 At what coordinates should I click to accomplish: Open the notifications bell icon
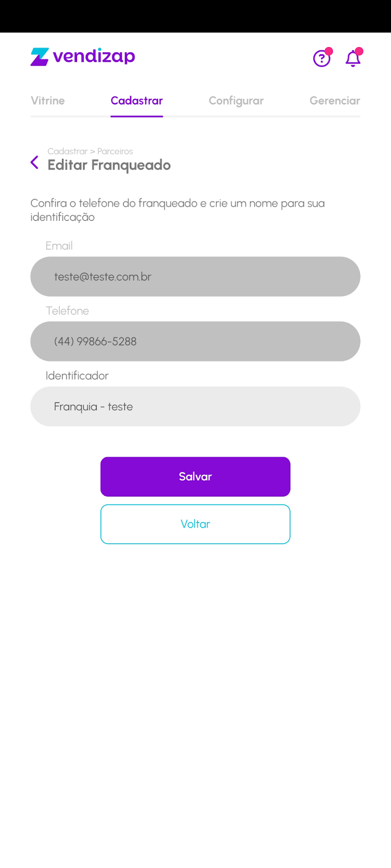coord(353,58)
